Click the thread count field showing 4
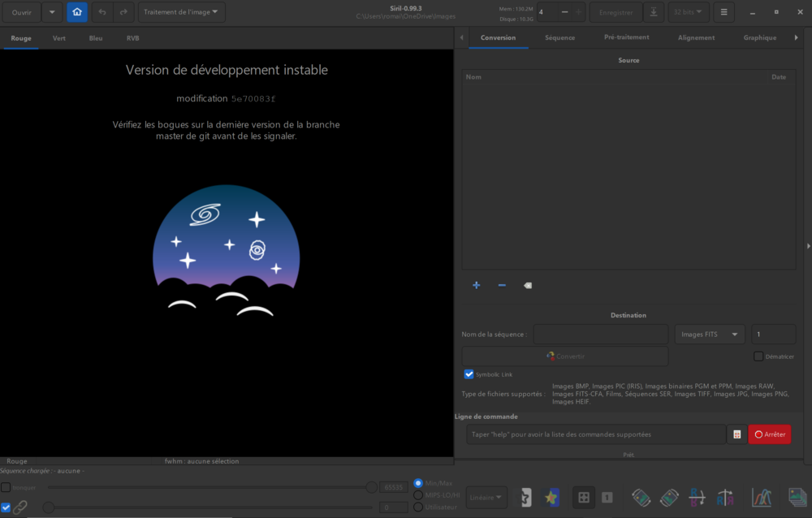This screenshot has height=518, width=812. pos(547,12)
